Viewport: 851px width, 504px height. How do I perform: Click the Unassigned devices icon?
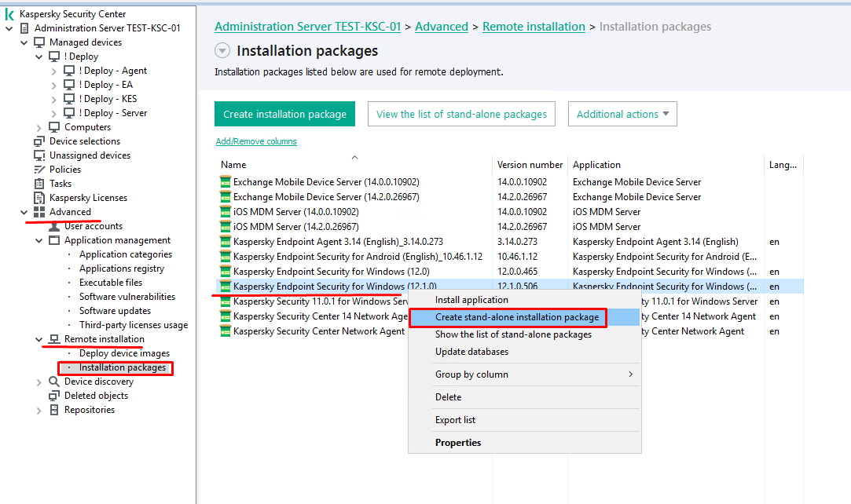coord(39,155)
